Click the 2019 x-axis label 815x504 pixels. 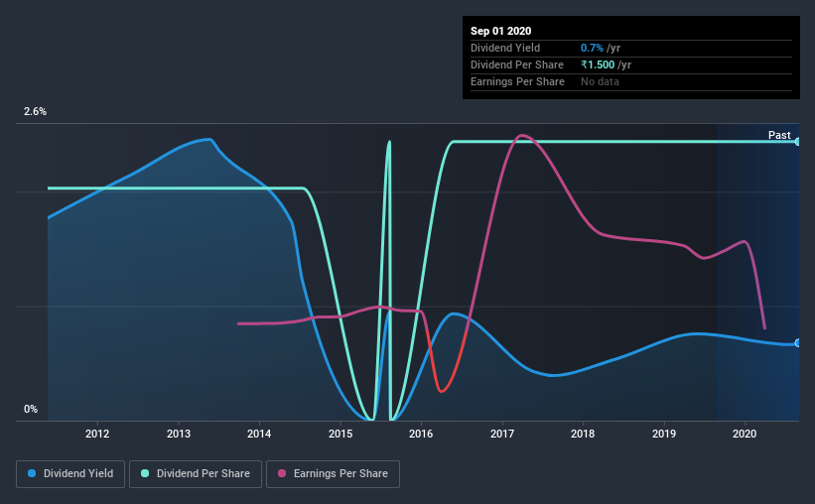[x=664, y=434]
